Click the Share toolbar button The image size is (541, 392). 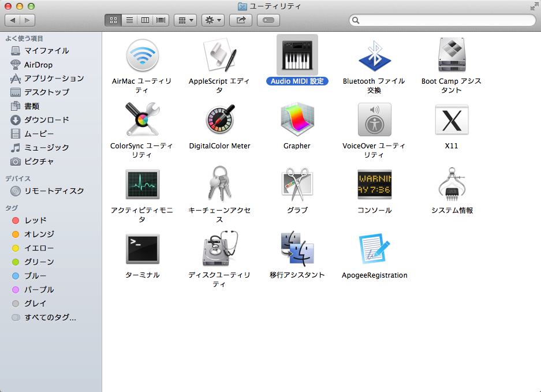click(241, 20)
